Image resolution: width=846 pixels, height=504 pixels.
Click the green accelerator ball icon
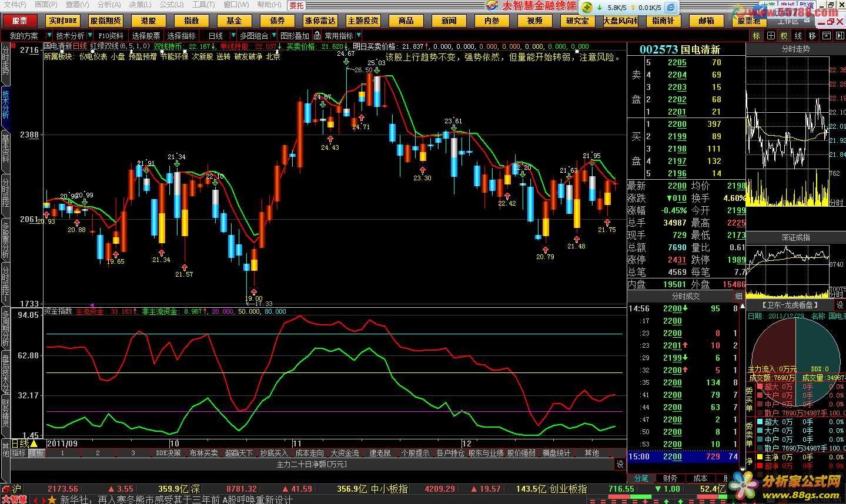pyautogui.click(x=587, y=8)
